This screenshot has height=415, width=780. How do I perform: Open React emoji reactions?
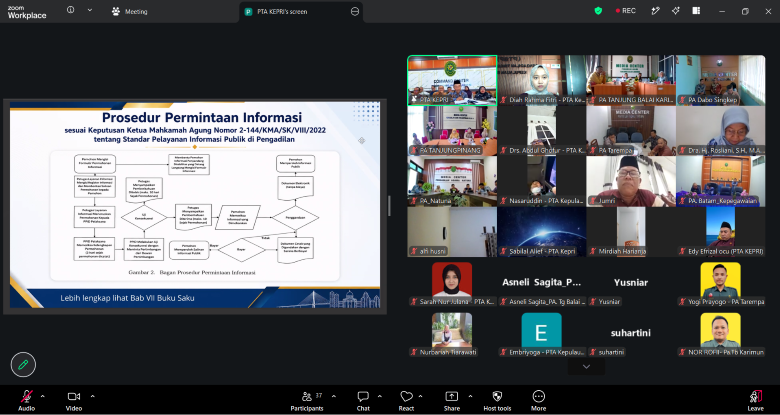pyautogui.click(x=406, y=401)
